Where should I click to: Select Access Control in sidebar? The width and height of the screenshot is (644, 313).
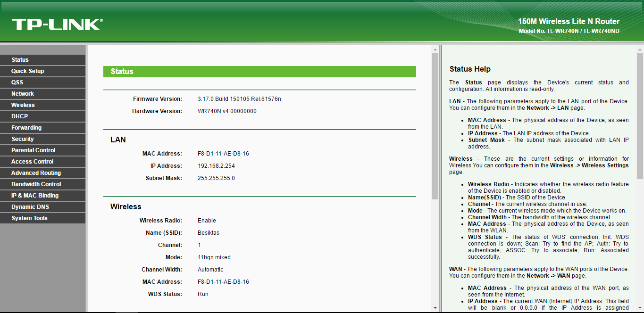tap(42, 162)
